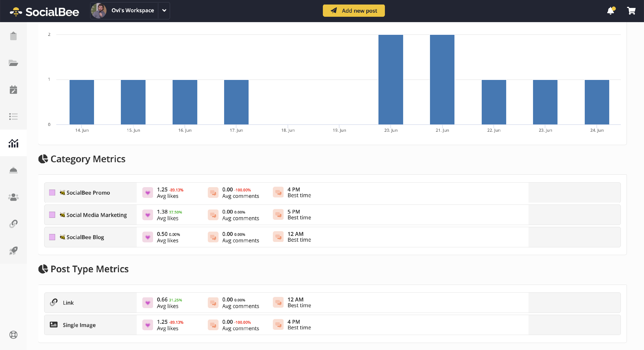Click the 14. Jun chart bar
The height and width of the screenshot is (350, 644).
click(x=82, y=102)
